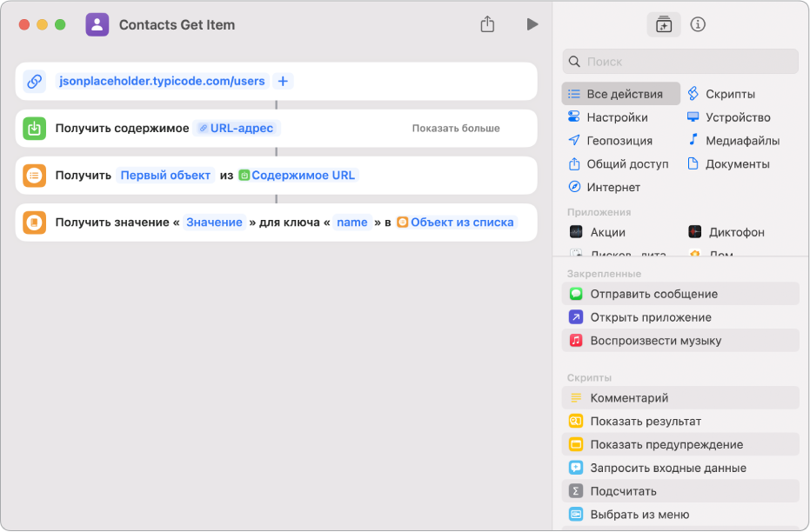Select the Объект из списка variable token
This screenshot has width=810, height=532.
tap(456, 223)
